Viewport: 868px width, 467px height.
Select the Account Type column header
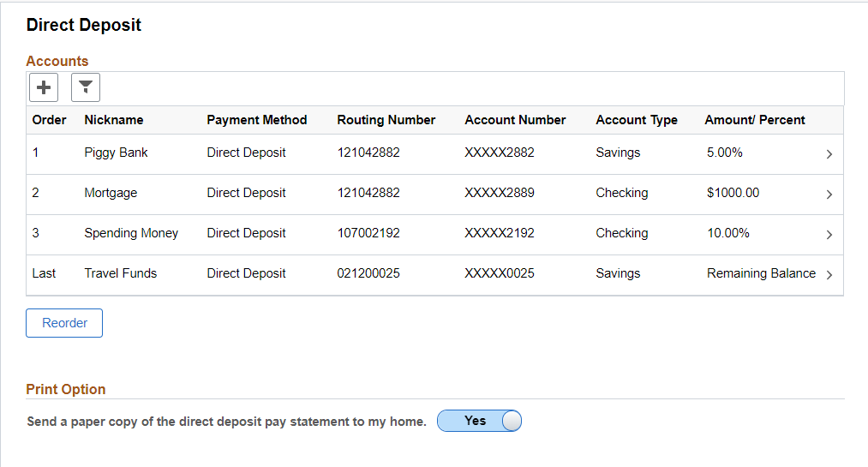tap(637, 120)
